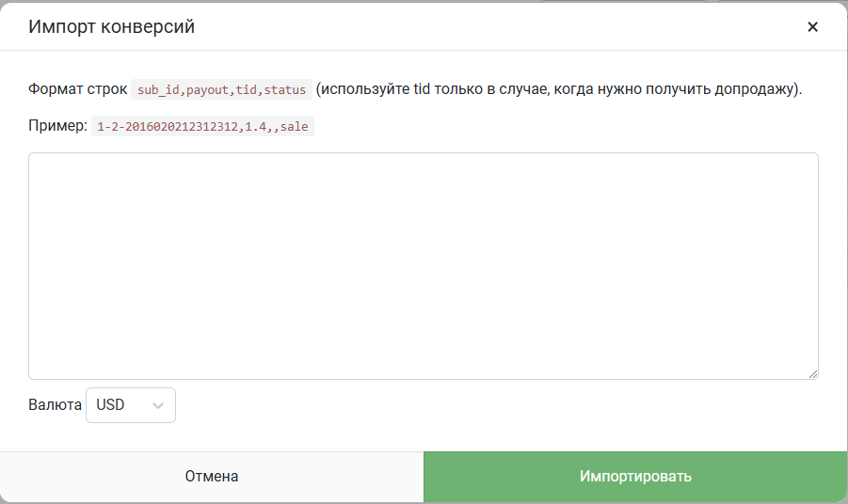Screen dimensions: 848x504
Task: Click the Валюта label
Action: [x=56, y=404]
